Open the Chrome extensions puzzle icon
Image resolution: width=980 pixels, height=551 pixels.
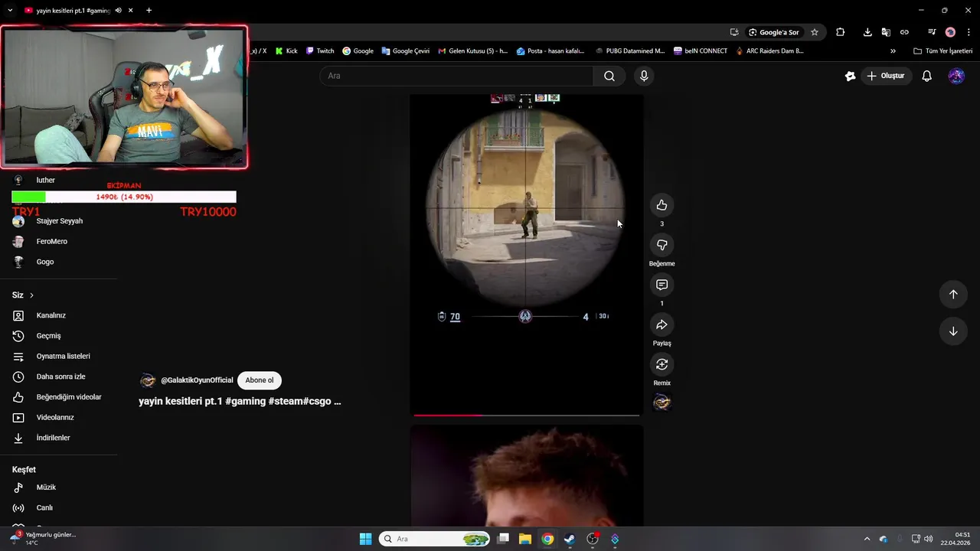[841, 32]
